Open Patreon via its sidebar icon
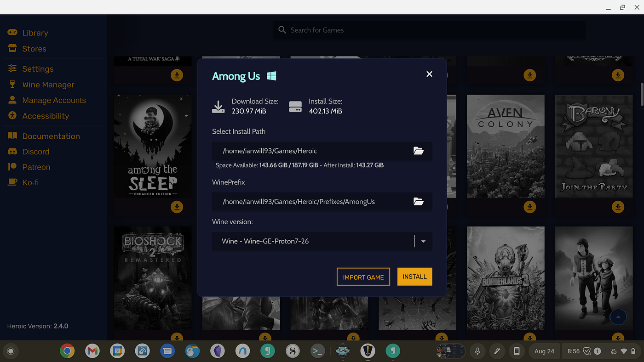This screenshot has width=644, height=362. tap(12, 167)
